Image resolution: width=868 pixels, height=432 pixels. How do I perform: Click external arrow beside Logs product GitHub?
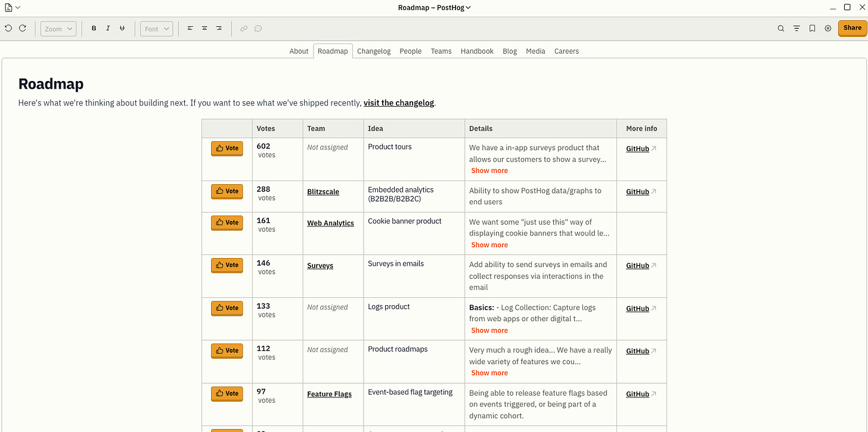point(653,309)
